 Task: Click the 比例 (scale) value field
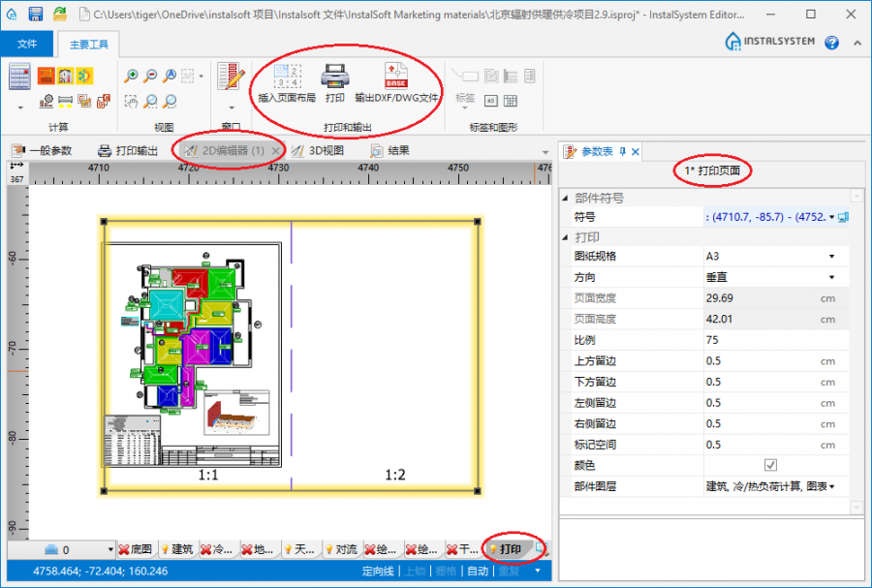[x=765, y=340]
